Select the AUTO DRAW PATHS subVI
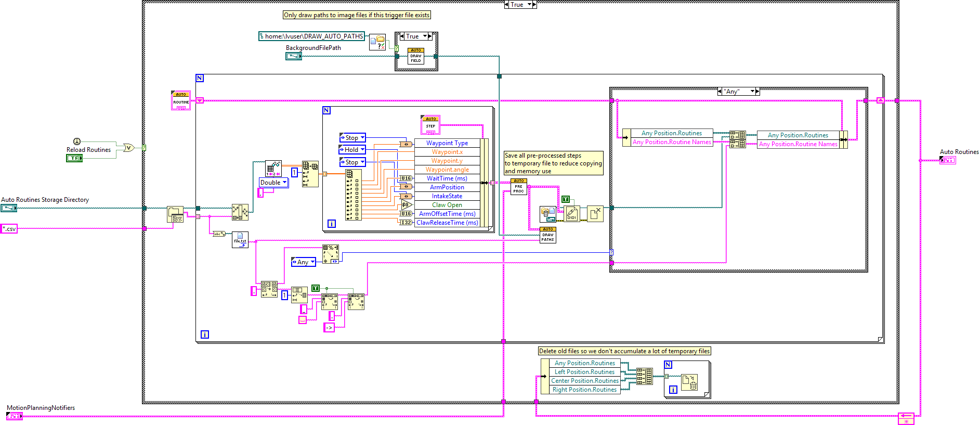980x425 pixels. pos(548,235)
